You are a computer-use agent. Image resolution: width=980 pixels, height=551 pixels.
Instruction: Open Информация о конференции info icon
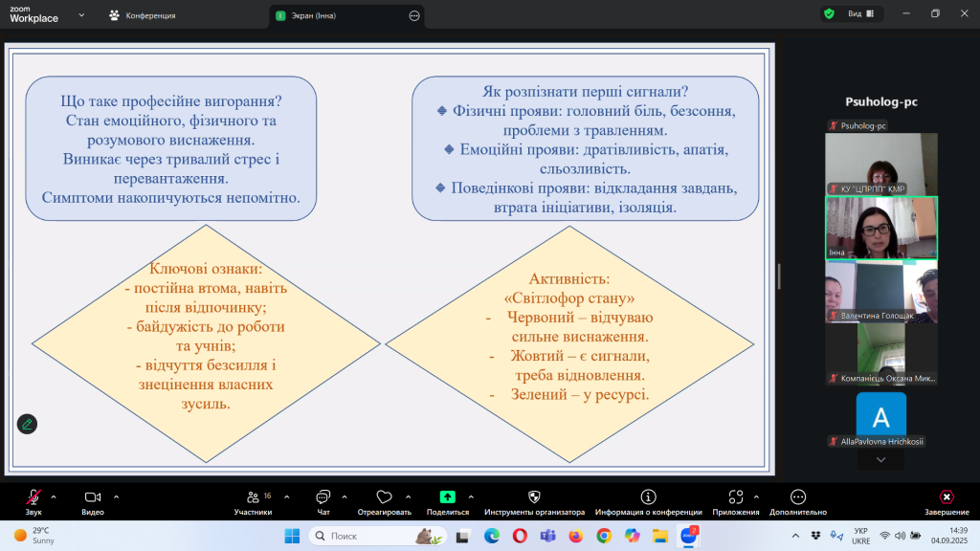point(648,497)
